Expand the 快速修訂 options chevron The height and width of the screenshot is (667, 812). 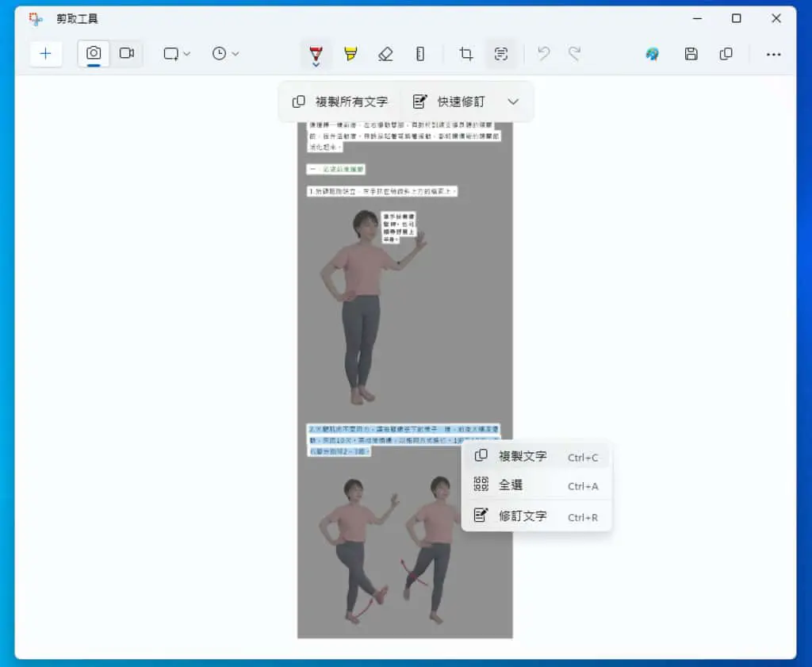(513, 102)
